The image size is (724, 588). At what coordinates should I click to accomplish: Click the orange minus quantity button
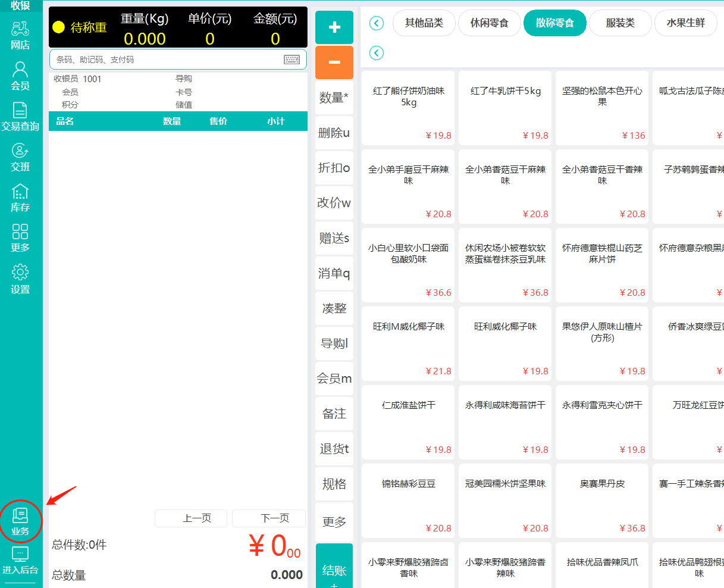(x=334, y=62)
